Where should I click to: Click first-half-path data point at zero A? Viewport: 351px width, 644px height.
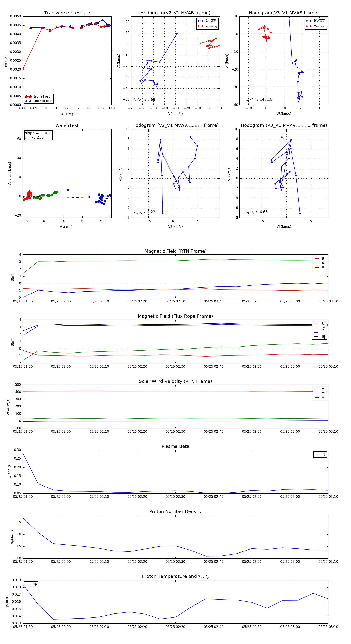coord(23,69)
